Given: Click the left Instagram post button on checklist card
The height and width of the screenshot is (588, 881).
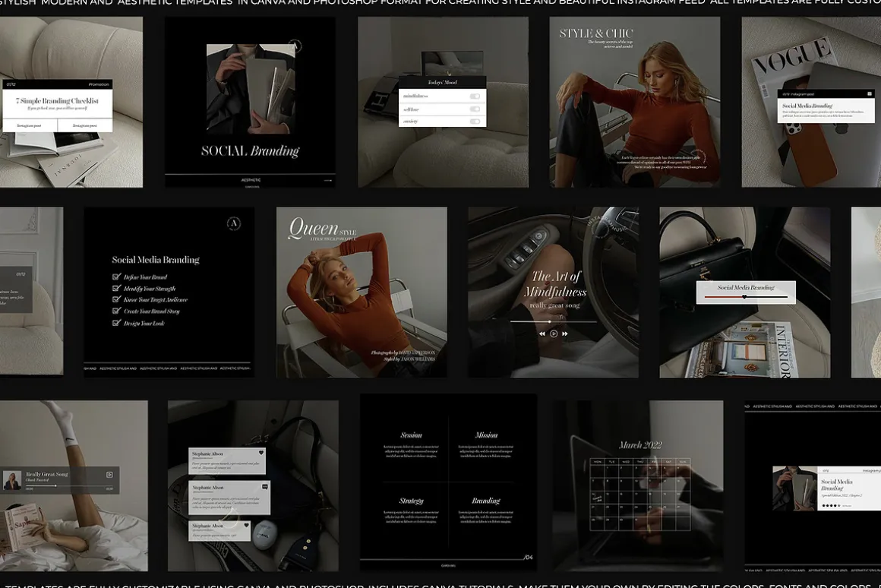Looking at the screenshot, I should point(30,125).
